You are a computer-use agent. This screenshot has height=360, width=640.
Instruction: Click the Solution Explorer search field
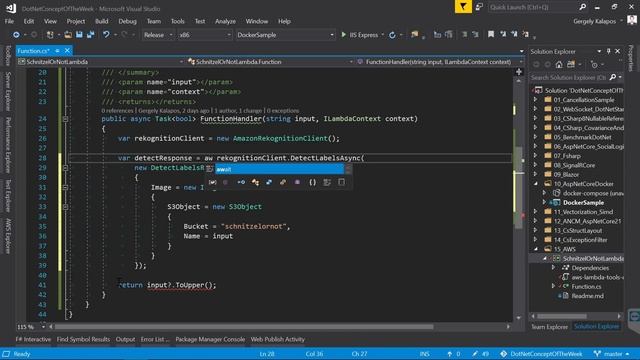tap(569, 77)
